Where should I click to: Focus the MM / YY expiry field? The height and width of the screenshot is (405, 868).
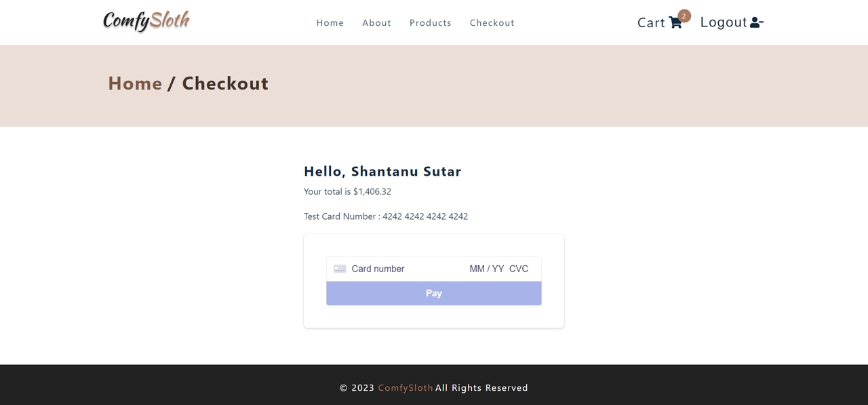point(487,269)
